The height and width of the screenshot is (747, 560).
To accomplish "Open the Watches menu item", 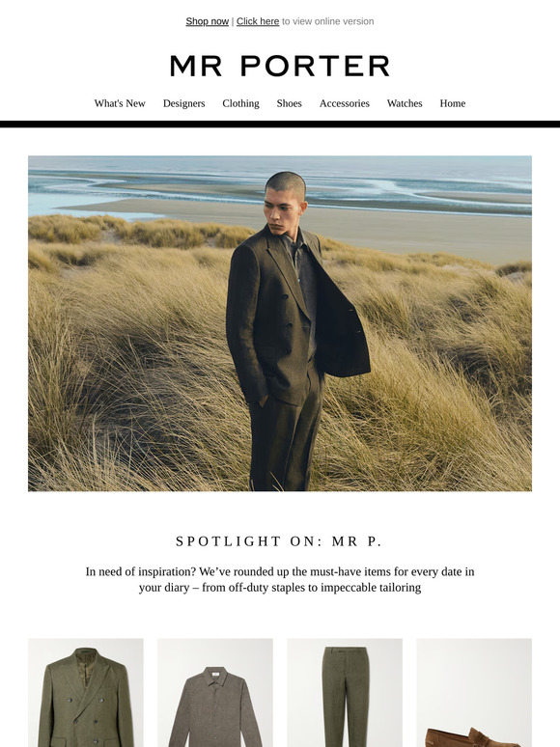I will [x=405, y=103].
